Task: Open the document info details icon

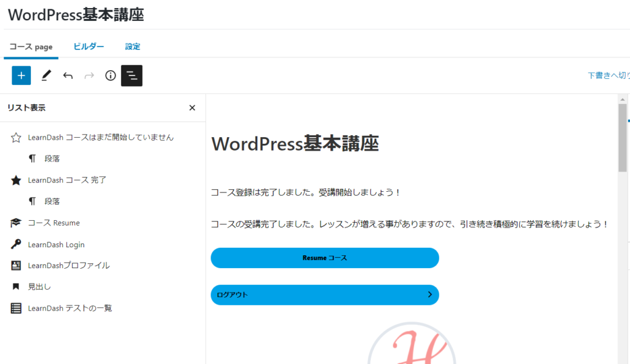Action: (111, 76)
